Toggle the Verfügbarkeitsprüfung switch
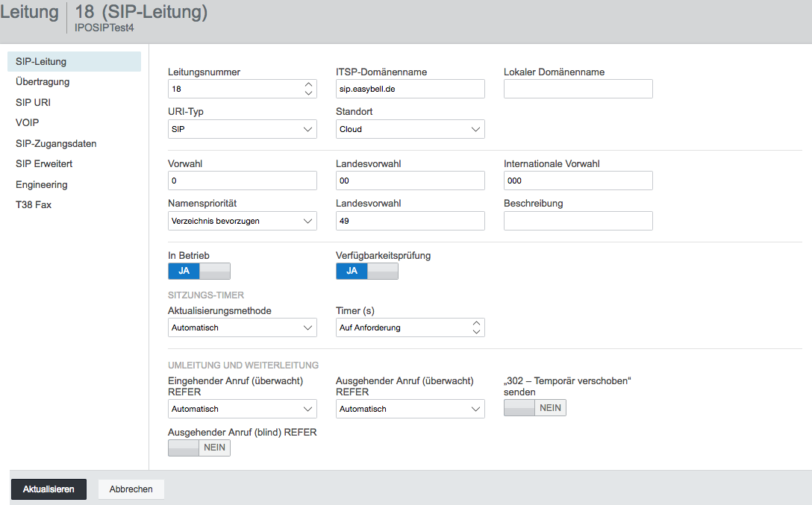This screenshot has width=812, height=505. pyautogui.click(x=366, y=271)
